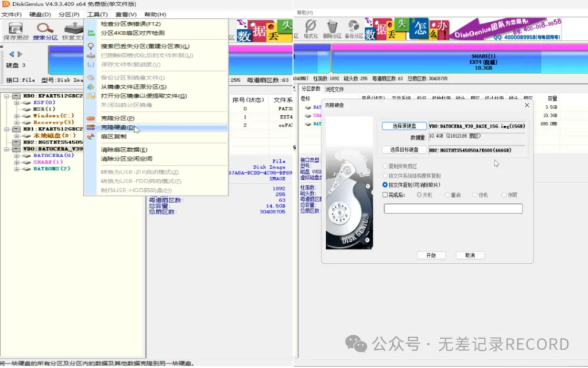Switch to the 分区参数 tab
Image resolution: width=588 pixels, height=368 pixels.
tap(311, 89)
